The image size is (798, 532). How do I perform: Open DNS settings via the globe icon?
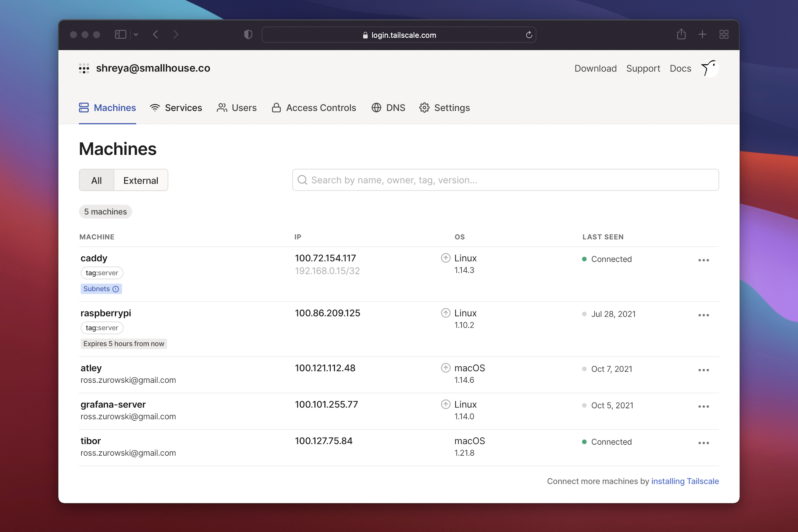click(376, 108)
